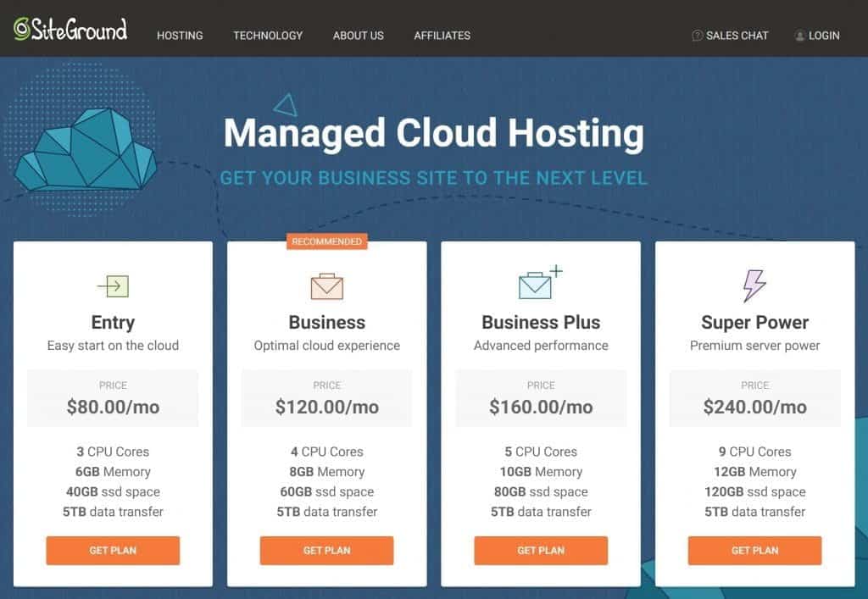Open the Hosting menu
This screenshot has width=868, height=599.
pos(180,36)
